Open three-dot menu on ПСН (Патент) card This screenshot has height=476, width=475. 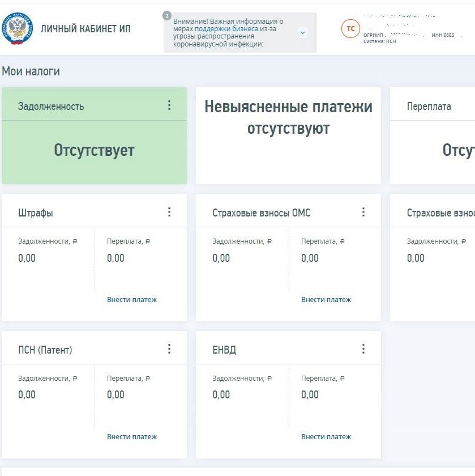pyautogui.click(x=169, y=349)
